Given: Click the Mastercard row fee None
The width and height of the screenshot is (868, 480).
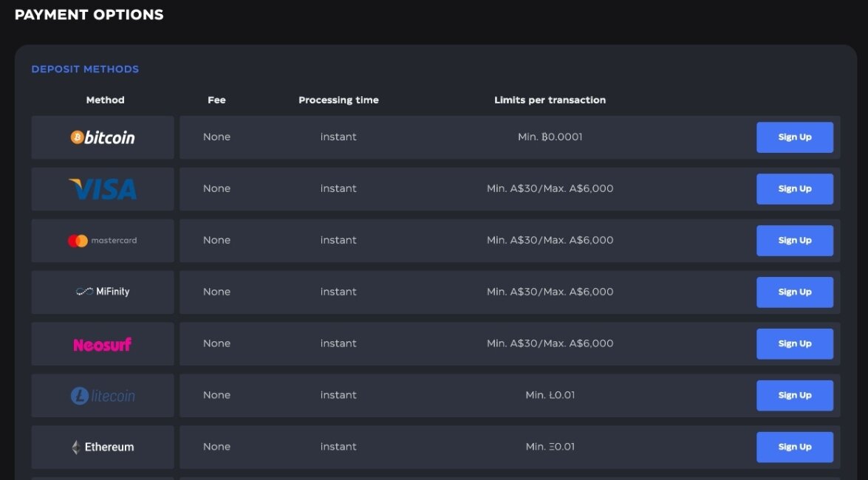Looking at the screenshot, I should click(216, 240).
